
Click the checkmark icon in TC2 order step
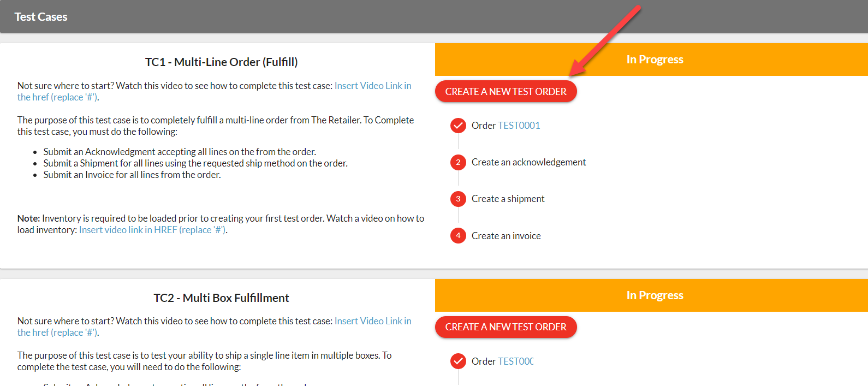[458, 361]
